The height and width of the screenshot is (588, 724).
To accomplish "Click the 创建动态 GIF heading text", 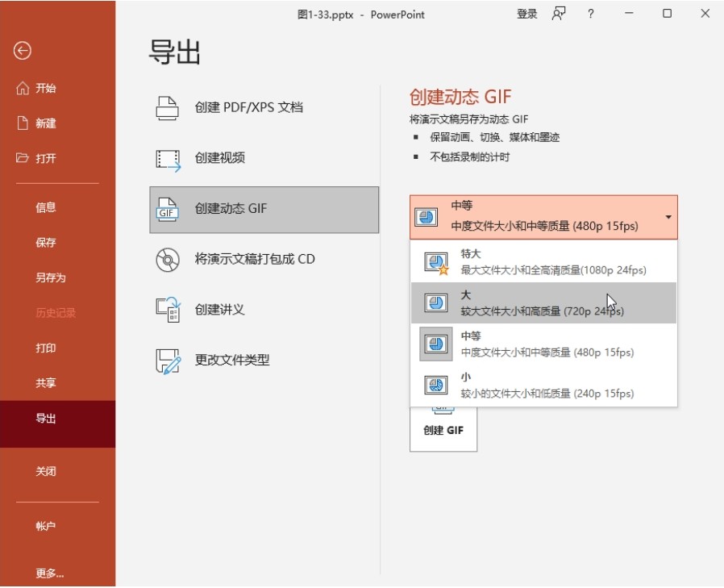I will [460, 97].
